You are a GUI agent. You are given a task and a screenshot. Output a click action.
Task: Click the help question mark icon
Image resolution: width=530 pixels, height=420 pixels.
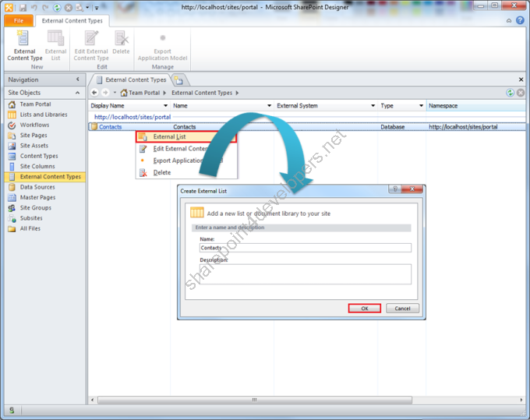pos(520,20)
